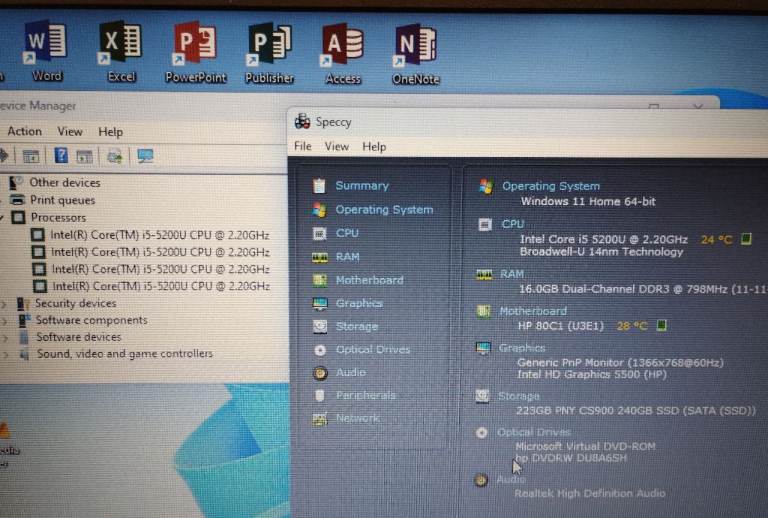
Task: Expand the Software components node
Action: click(x=3, y=321)
